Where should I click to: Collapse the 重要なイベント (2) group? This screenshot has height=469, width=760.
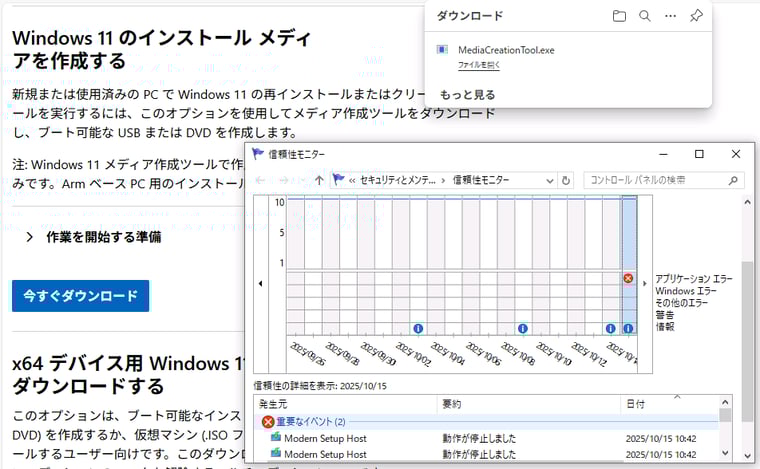click(x=267, y=422)
